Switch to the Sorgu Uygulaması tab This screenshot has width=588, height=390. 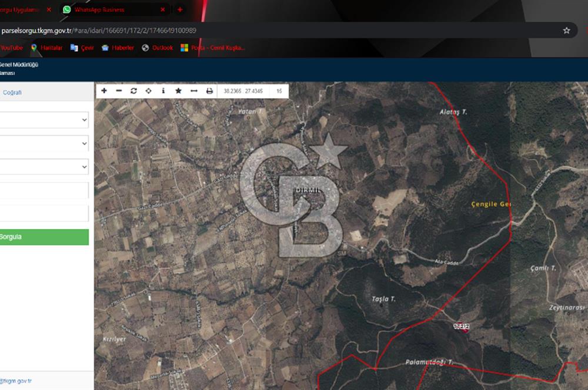coord(19,9)
